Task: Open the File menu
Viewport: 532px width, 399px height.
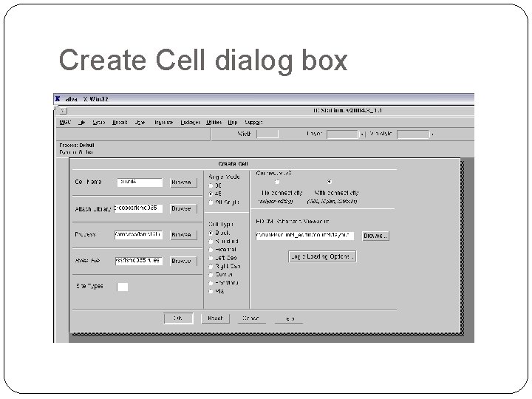Action: coord(82,123)
